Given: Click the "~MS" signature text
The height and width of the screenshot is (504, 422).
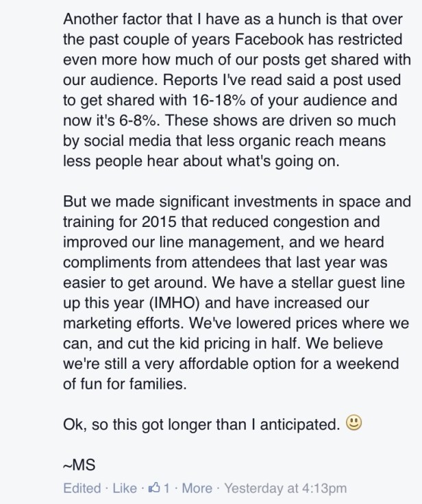Looking at the screenshot, I should coord(78,466).
